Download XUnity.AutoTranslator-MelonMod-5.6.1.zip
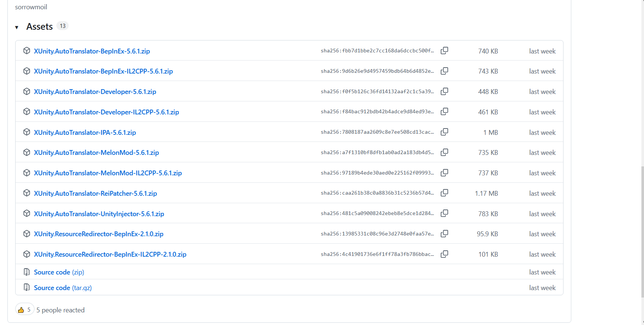Viewport: 644px width, 325px height. pos(96,153)
